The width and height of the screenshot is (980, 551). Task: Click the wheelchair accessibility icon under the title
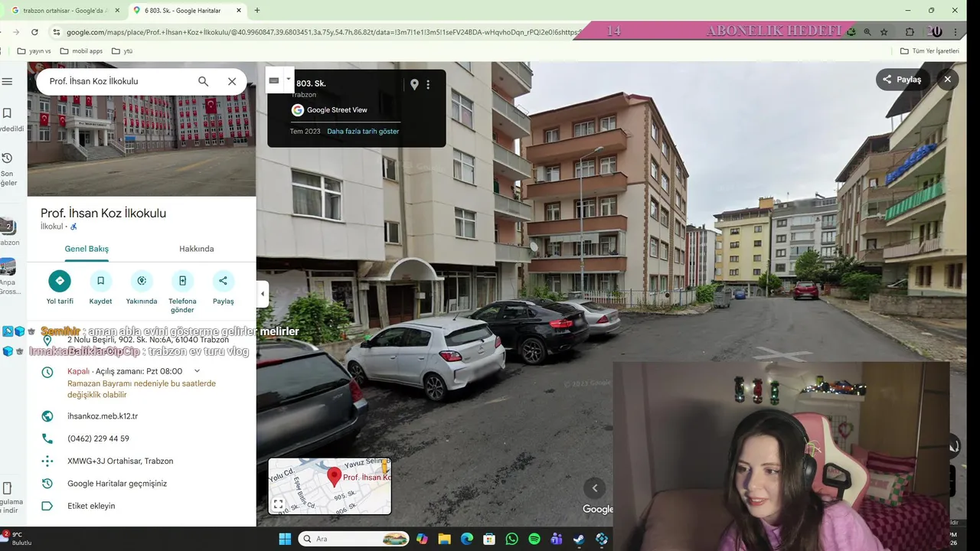(73, 227)
